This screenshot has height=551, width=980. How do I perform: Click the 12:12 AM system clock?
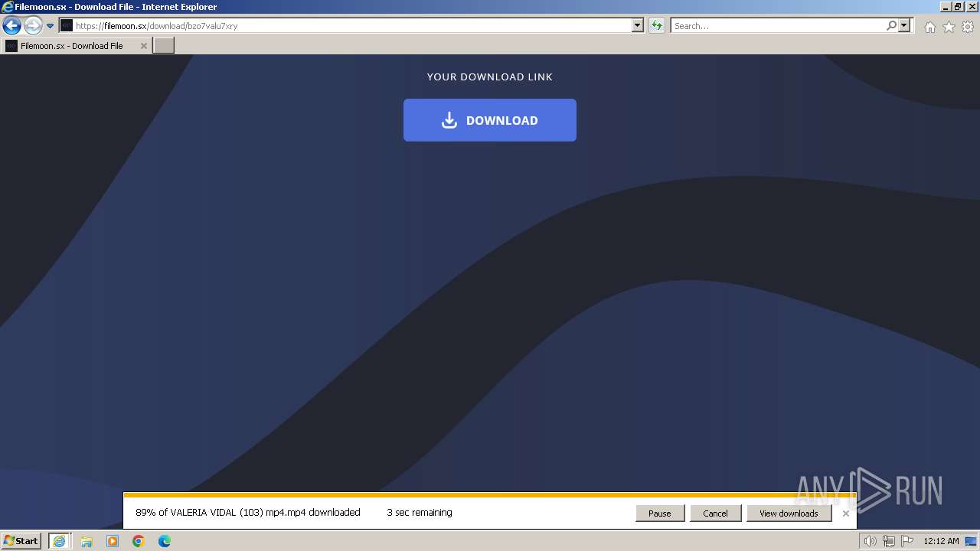coord(941,541)
